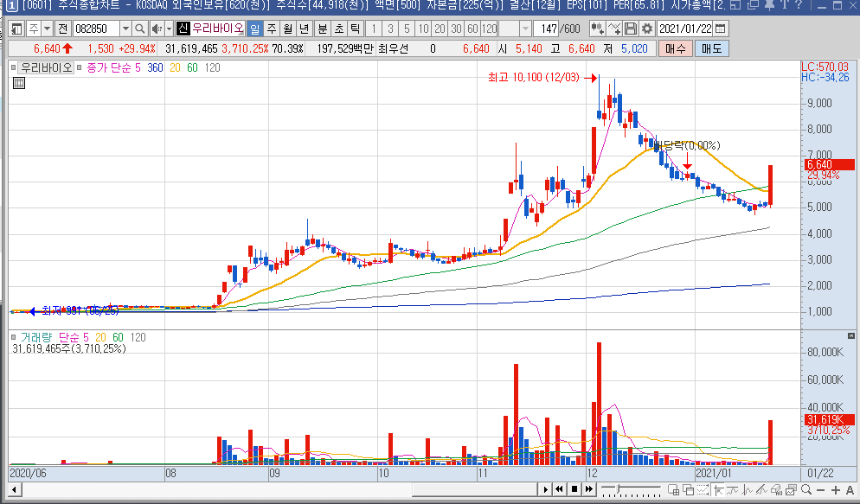The width and height of the screenshot is (860, 504).
Task: Click the blue 매도 sell button
Action: point(711,48)
